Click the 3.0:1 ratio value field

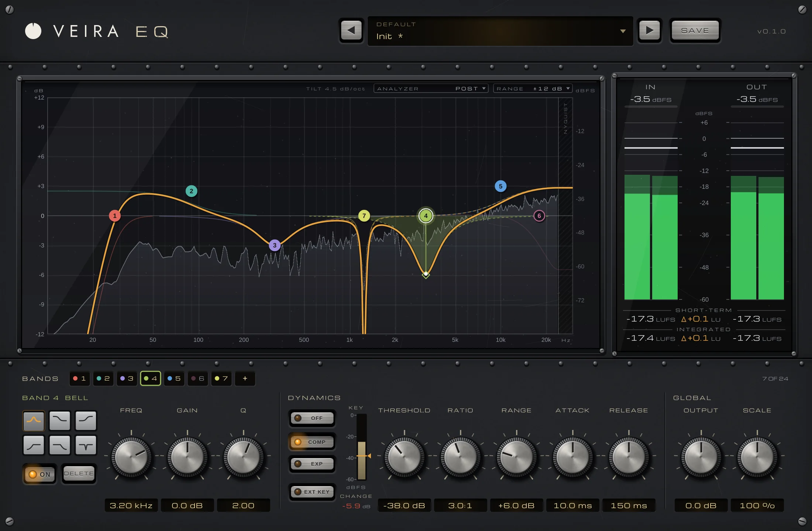[460, 505]
